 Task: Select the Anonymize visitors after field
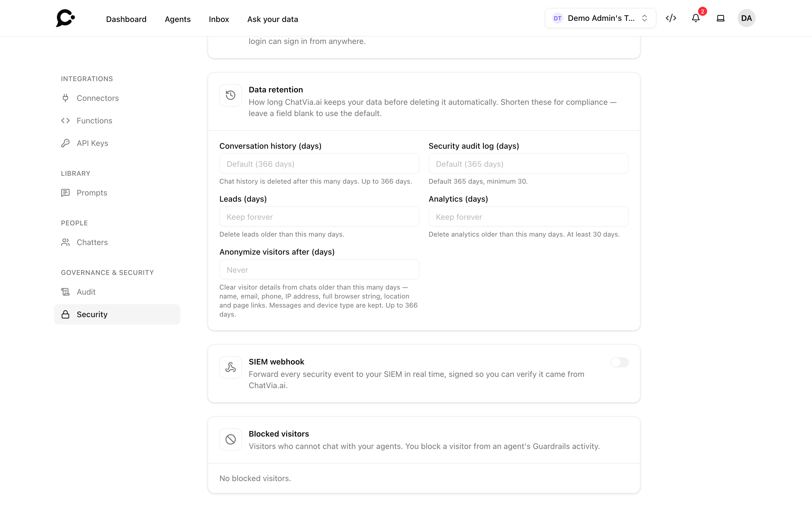tap(319, 270)
